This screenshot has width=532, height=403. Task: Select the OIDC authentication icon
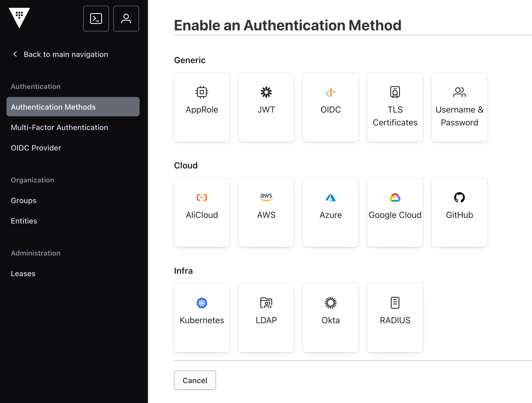(x=330, y=92)
